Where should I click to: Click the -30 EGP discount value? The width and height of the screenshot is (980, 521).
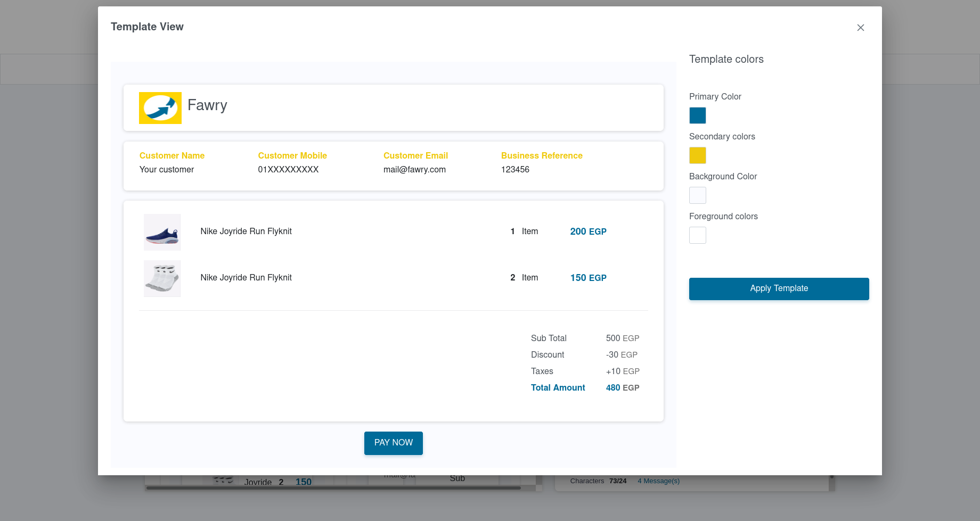pos(622,354)
